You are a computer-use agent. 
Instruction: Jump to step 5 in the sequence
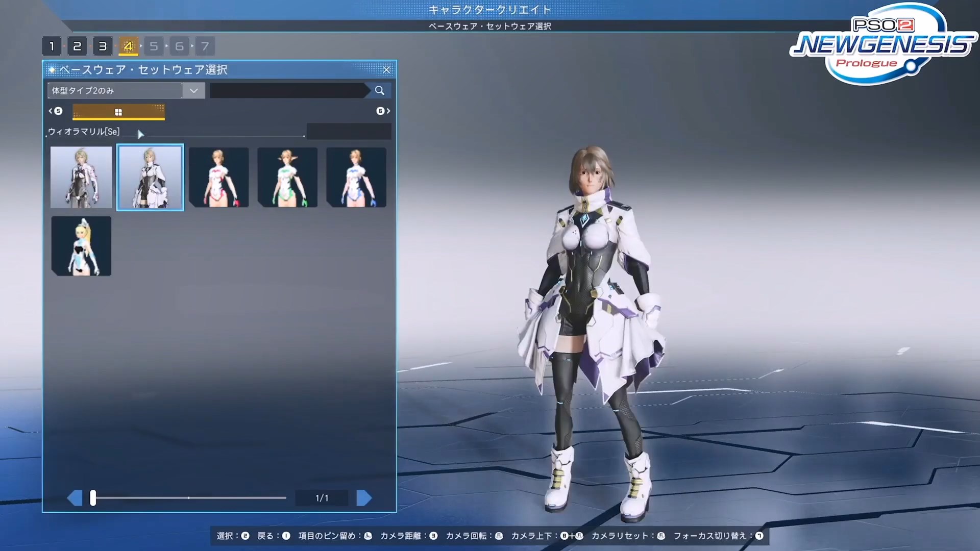[x=154, y=46]
